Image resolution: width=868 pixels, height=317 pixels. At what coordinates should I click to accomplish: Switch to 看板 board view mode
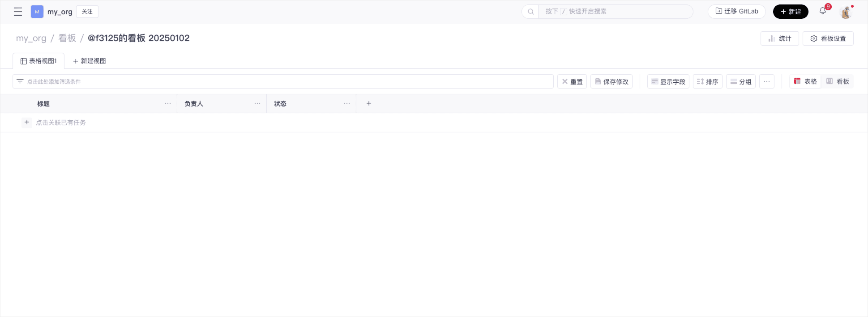(838, 81)
